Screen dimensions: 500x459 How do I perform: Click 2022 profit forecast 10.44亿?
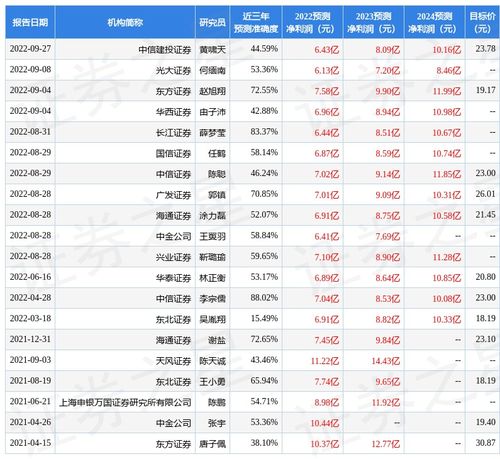pos(325,423)
